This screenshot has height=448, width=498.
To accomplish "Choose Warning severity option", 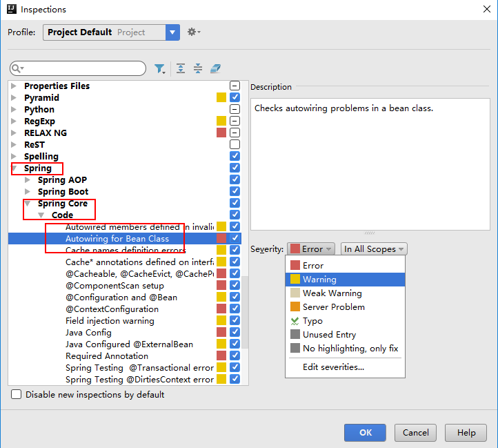I will click(345, 280).
